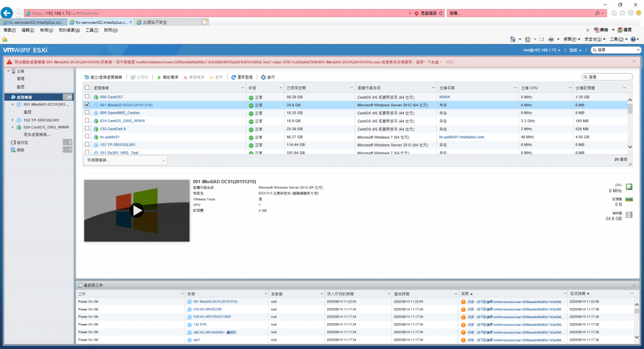Open the hc-public01.imediplus.com hostname link
Screen dimensions: 644x349
pyautogui.click(x=462, y=136)
